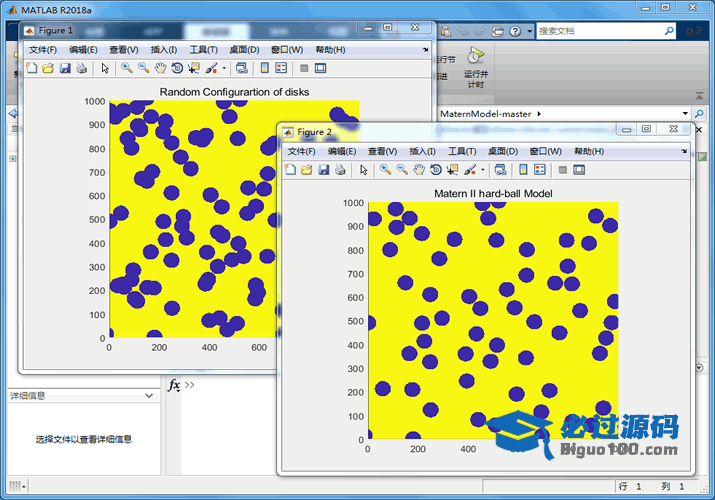Open Brush color dropdown arrow in Figure 2
This screenshot has width=715, height=500.
482,170
